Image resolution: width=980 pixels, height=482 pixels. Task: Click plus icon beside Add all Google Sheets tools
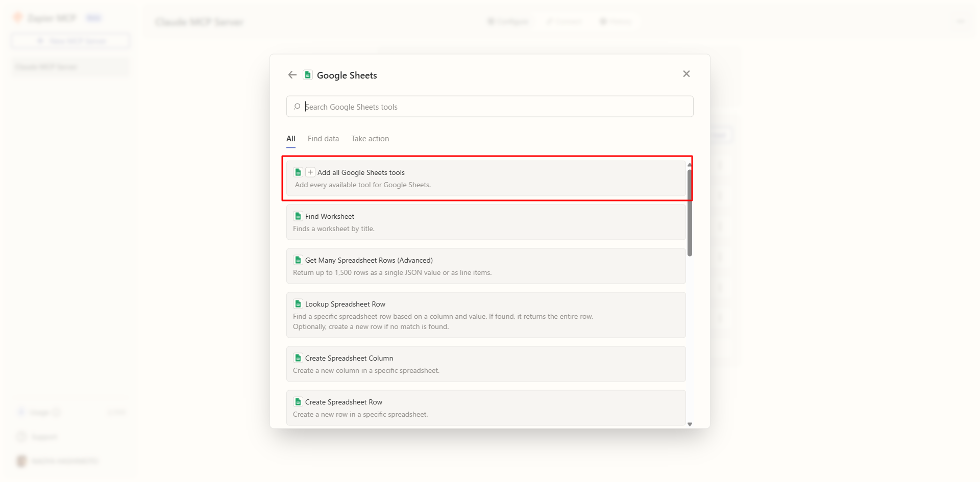click(x=310, y=172)
